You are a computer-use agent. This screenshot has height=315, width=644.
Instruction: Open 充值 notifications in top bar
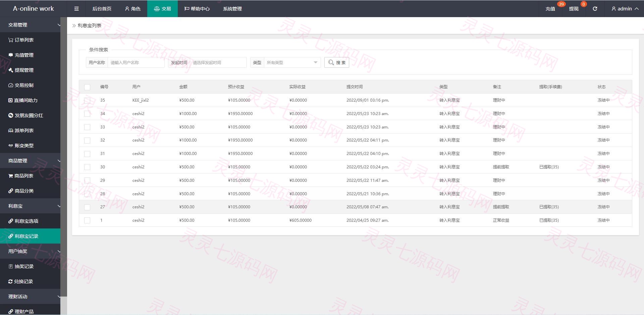pyautogui.click(x=550, y=9)
